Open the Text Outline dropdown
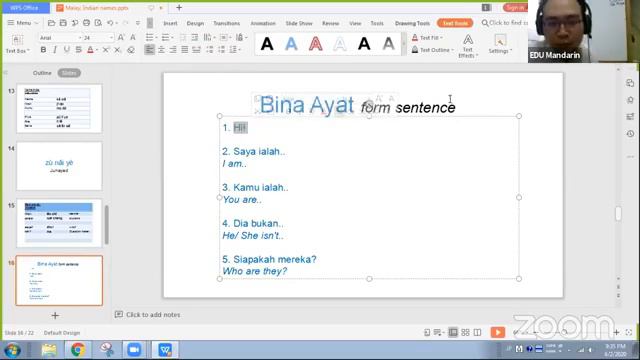 tap(433, 50)
